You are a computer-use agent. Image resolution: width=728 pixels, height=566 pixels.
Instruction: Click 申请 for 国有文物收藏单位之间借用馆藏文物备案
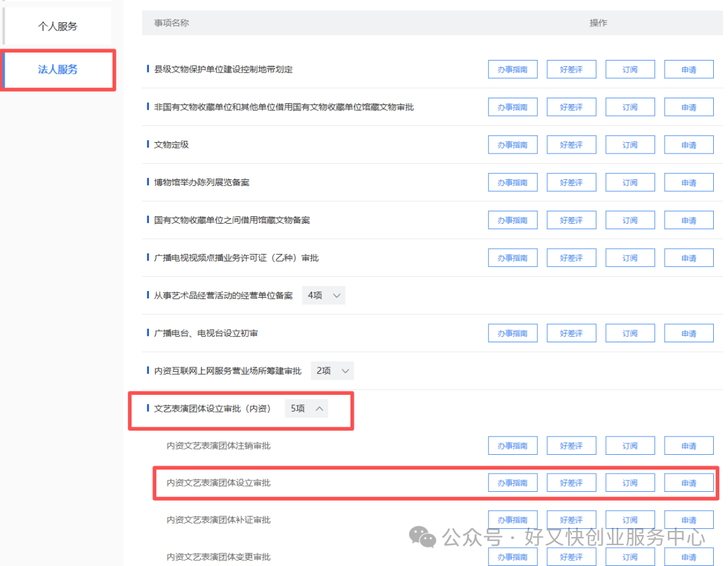(689, 220)
